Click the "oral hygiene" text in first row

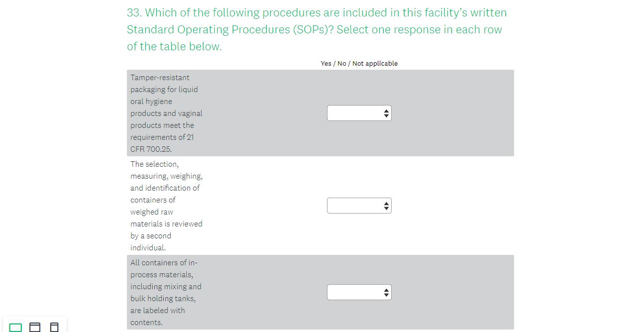(151, 102)
